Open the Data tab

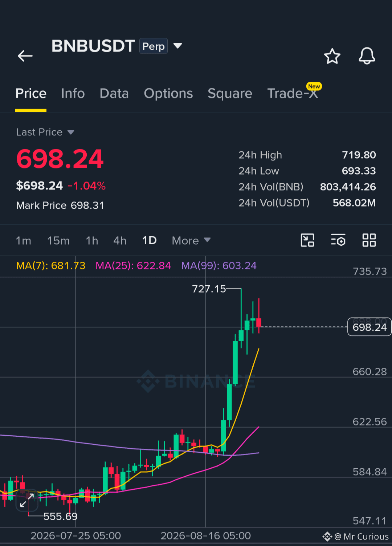coord(114,94)
